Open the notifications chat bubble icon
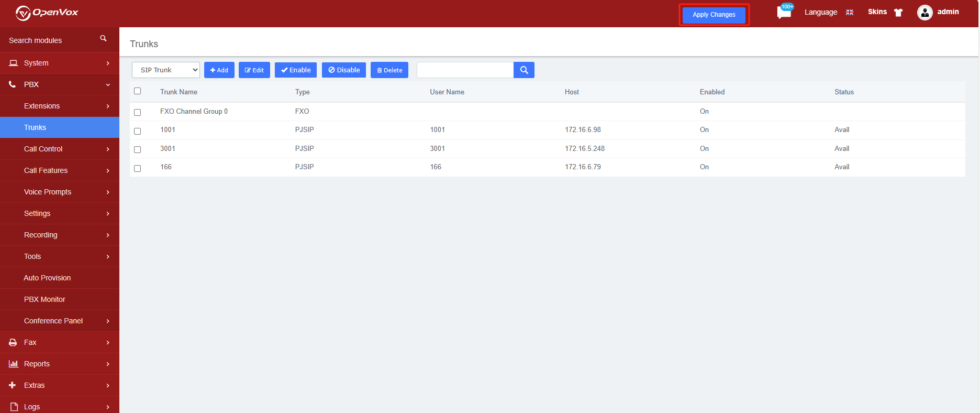980x413 pixels. (x=784, y=12)
